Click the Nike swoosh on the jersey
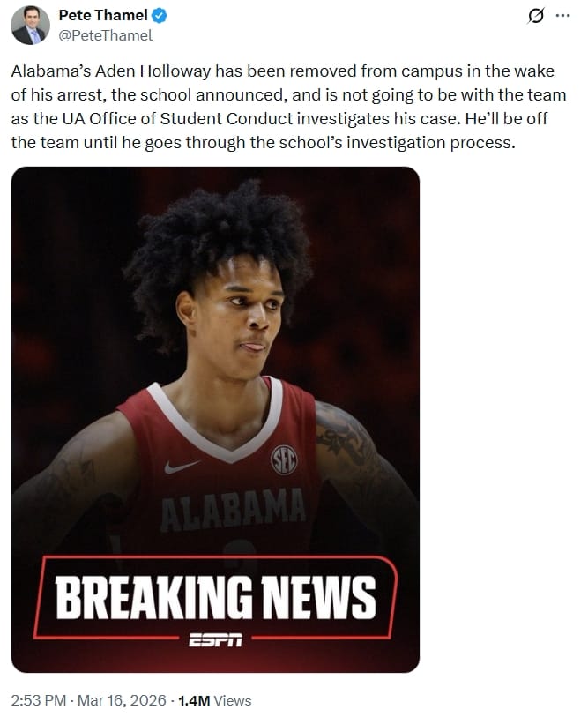 coord(182,466)
